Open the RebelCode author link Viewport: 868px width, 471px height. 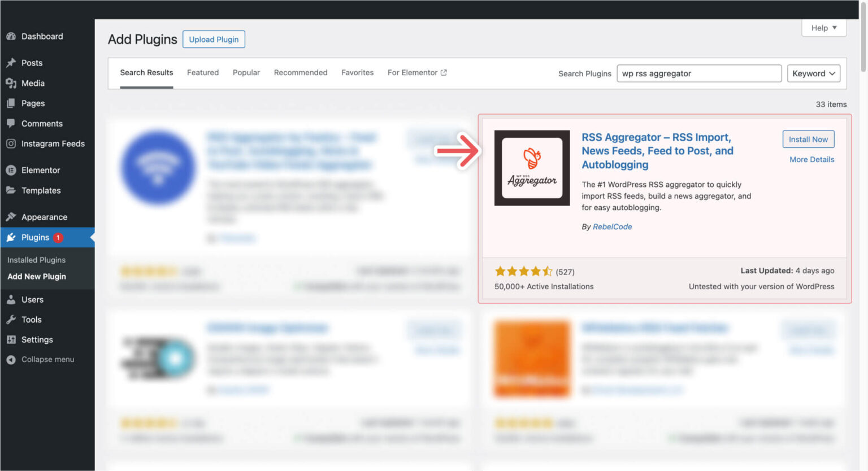612,226
